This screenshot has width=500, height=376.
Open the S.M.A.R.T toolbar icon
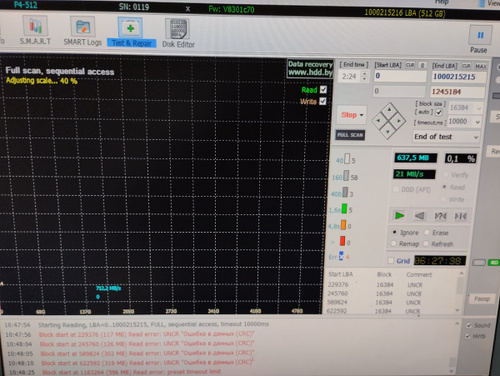pyautogui.click(x=35, y=31)
